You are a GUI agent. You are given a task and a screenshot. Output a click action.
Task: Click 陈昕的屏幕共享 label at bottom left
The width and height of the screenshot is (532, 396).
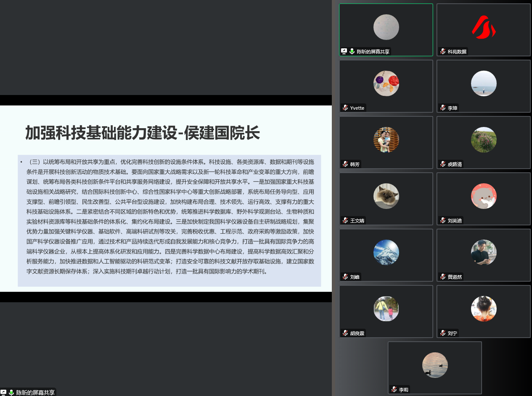(35, 393)
